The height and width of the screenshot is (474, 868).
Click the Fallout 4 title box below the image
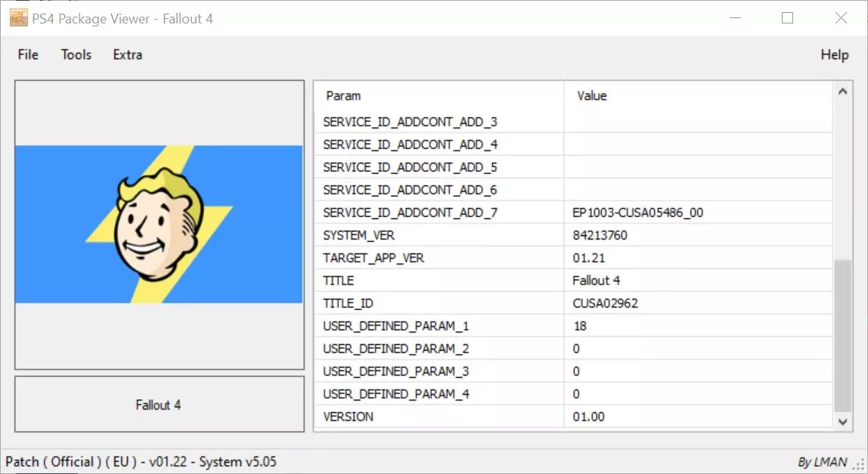pos(159,405)
